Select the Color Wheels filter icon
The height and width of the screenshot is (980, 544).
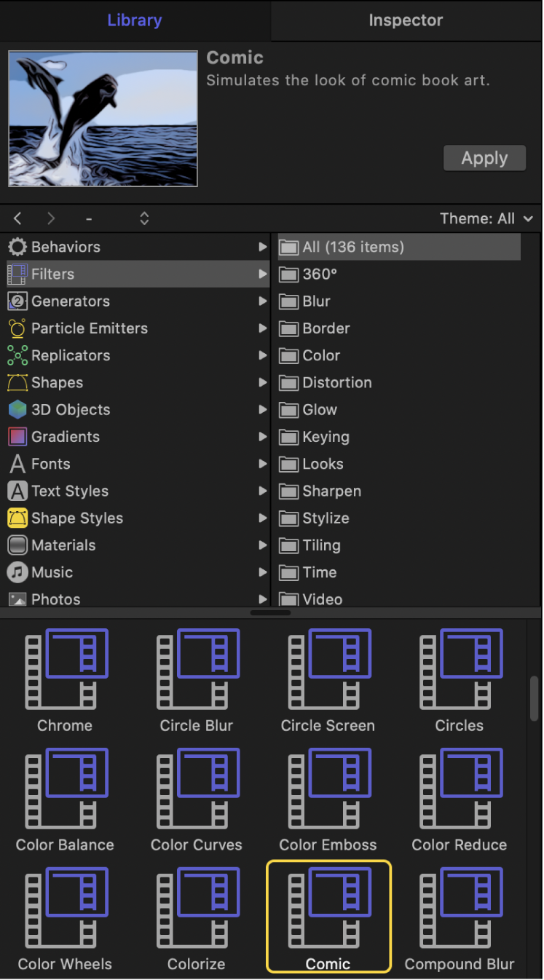pyautogui.click(x=66, y=908)
